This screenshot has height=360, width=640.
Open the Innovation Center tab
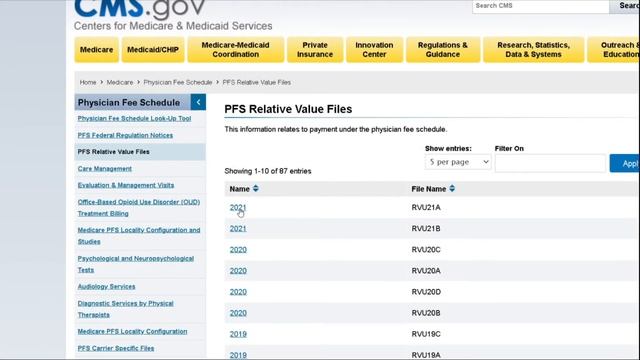point(374,50)
